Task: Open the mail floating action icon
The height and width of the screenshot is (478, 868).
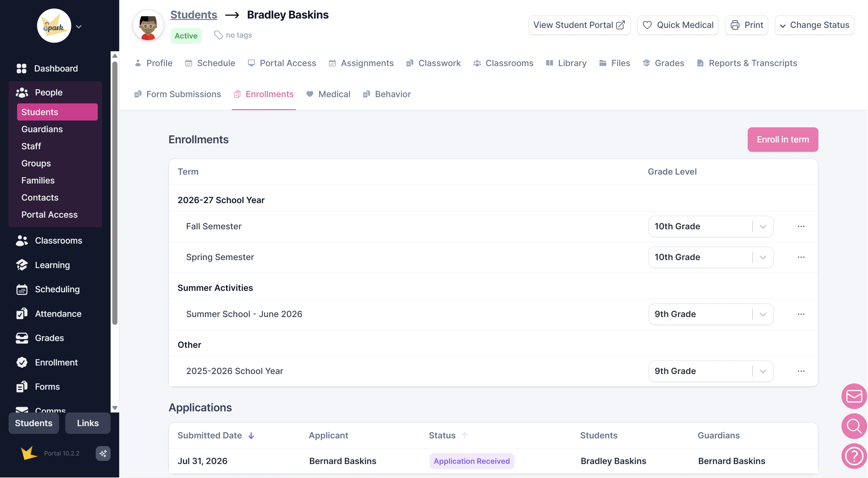Action: pyautogui.click(x=854, y=396)
